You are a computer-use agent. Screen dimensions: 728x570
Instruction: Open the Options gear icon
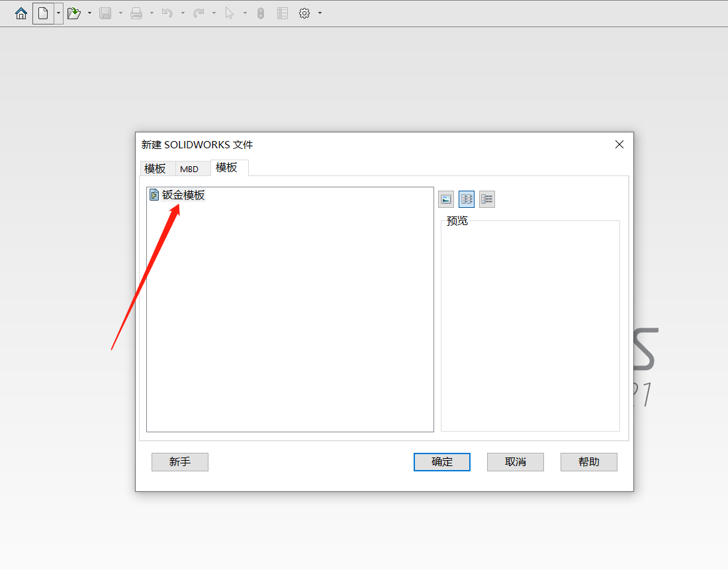point(304,13)
